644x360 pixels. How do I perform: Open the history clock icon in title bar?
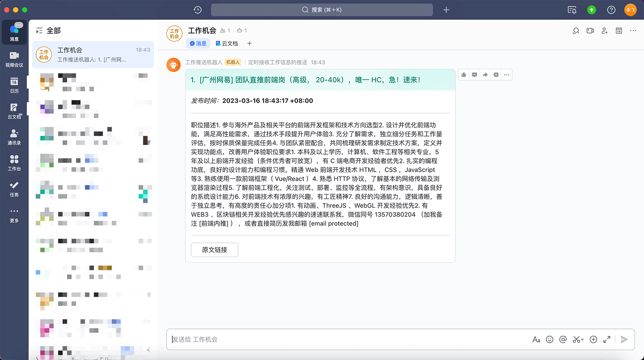(x=198, y=10)
